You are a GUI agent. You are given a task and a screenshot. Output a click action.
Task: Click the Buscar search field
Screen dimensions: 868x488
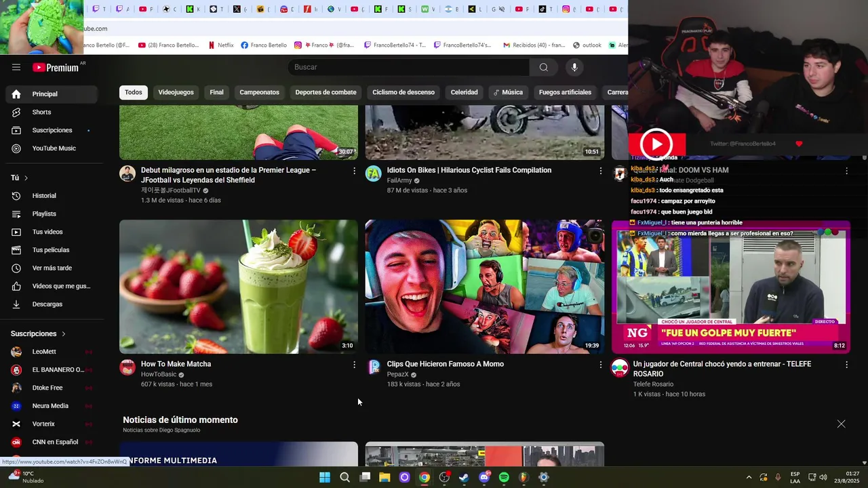point(409,67)
